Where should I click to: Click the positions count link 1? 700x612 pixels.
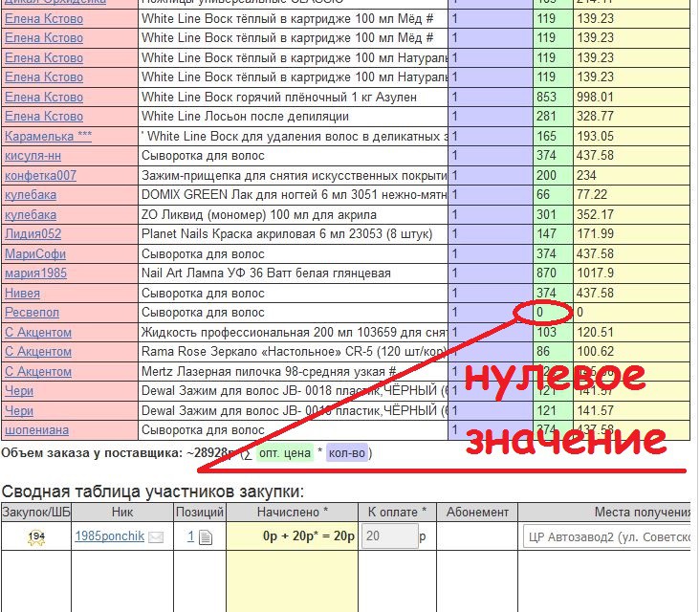pyautogui.click(x=190, y=536)
